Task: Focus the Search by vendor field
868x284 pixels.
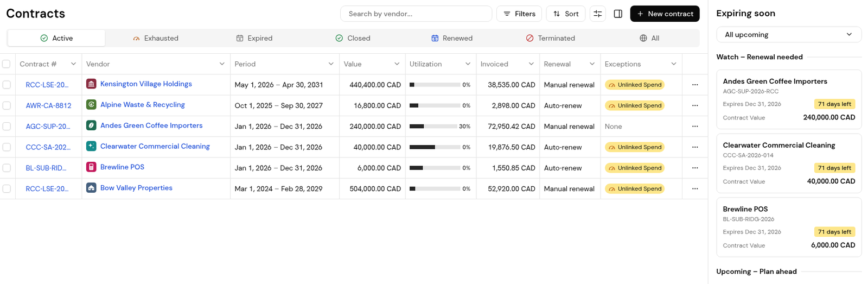Action: pos(416,14)
